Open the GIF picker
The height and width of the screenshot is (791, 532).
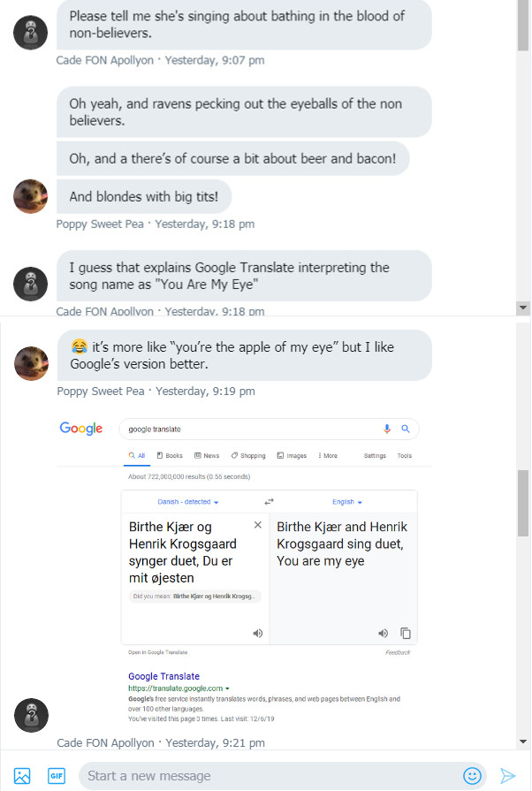[x=57, y=776]
